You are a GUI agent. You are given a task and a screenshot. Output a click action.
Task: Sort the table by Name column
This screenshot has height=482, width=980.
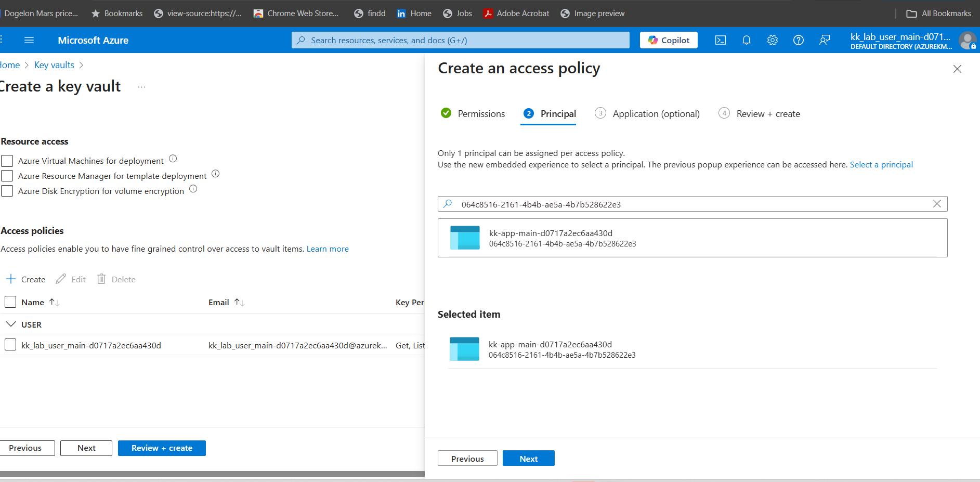[x=41, y=302]
